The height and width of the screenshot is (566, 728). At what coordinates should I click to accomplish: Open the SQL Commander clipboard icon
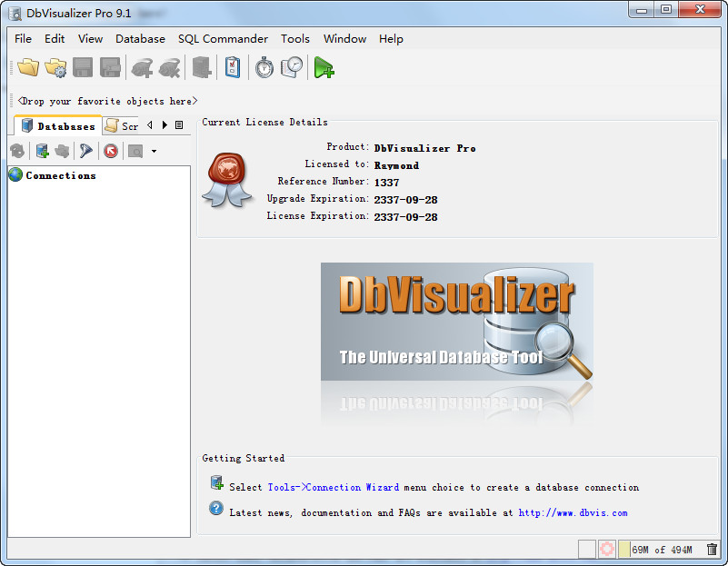(x=233, y=67)
